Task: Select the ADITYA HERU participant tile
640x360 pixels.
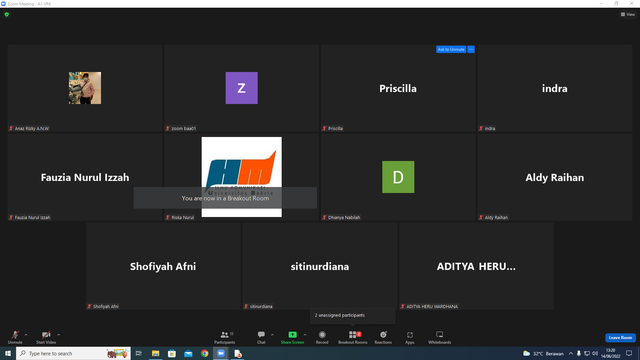Action: pyautogui.click(x=476, y=266)
